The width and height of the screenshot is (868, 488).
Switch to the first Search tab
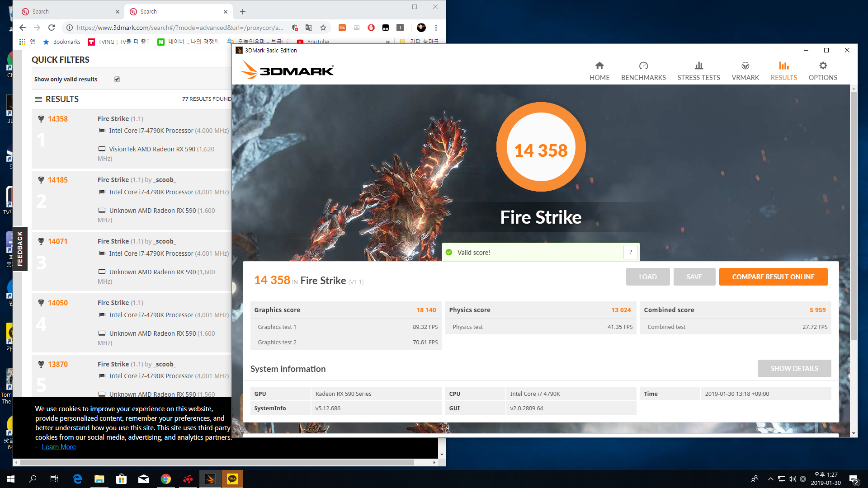tap(70, 12)
